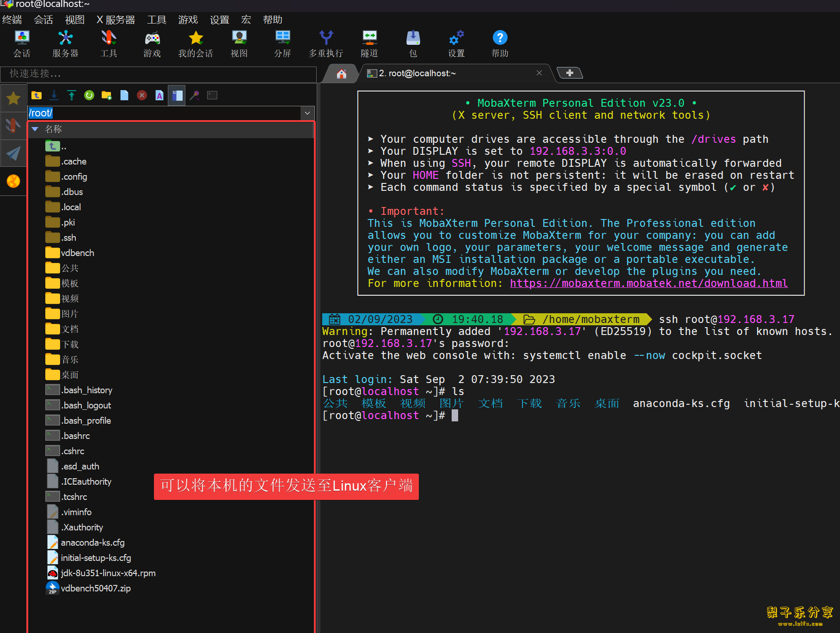Select the initial-setup-ks.cfg file
The width and height of the screenshot is (840, 633).
[x=89, y=558]
